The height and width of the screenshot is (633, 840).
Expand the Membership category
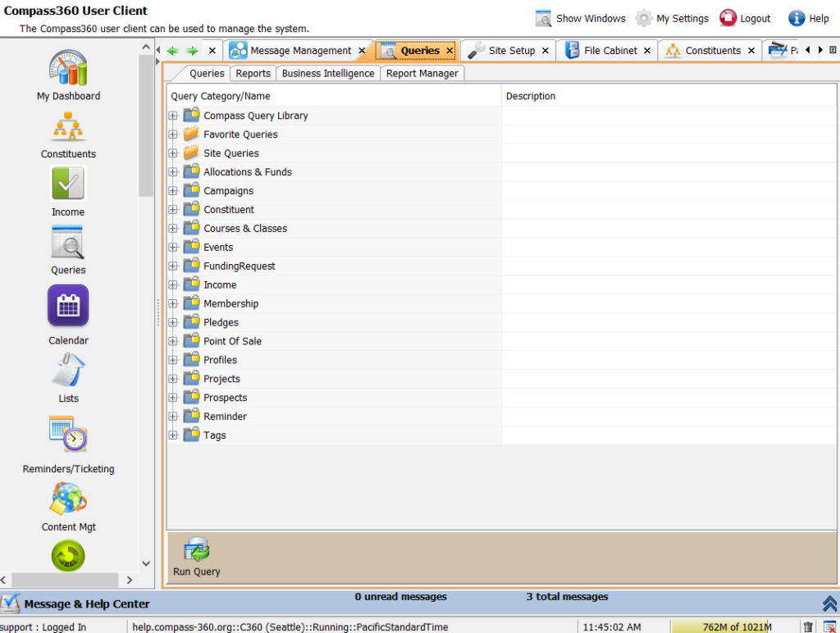click(173, 303)
